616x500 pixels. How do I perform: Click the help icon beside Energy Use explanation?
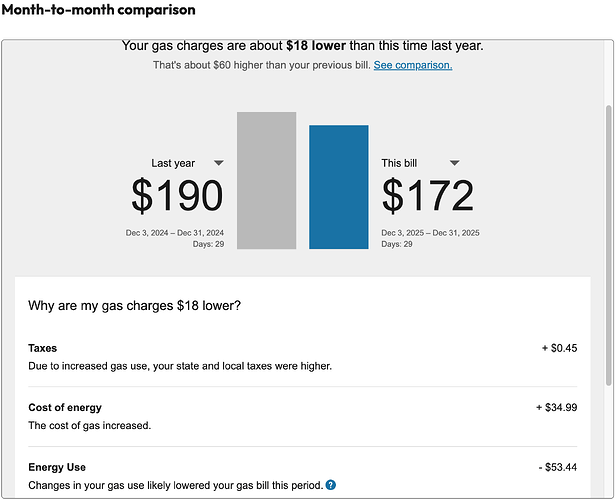pyautogui.click(x=331, y=486)
